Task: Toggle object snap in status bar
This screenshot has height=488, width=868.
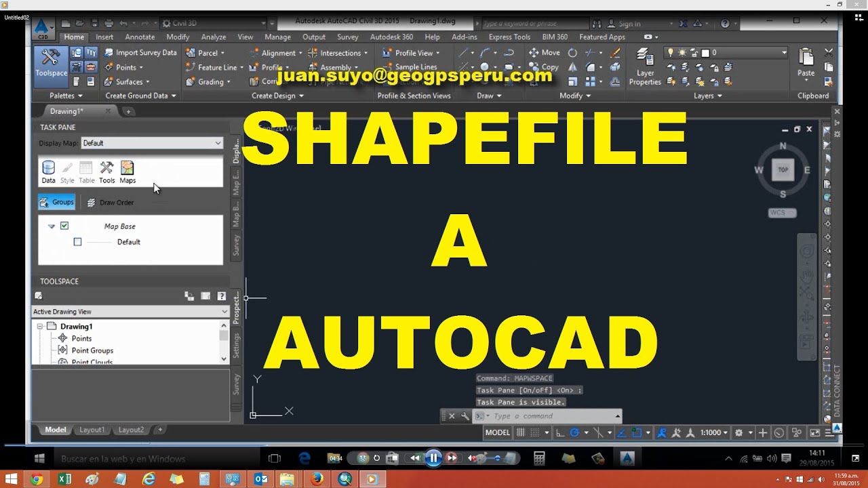Action: coord(637,432)
